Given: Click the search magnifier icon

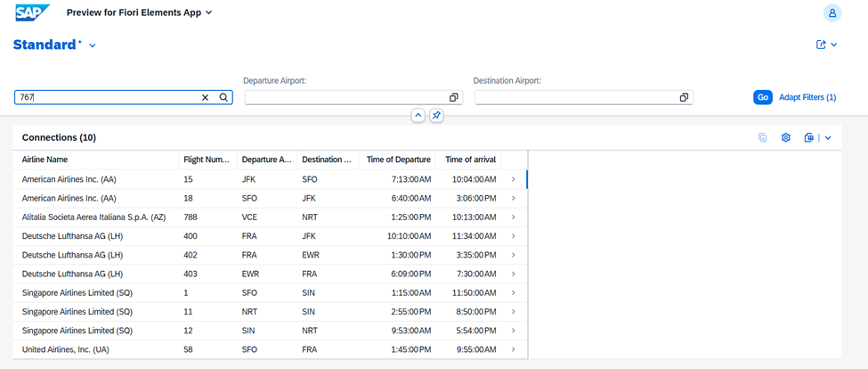Looking at the screenshot, I should (223, 98).
